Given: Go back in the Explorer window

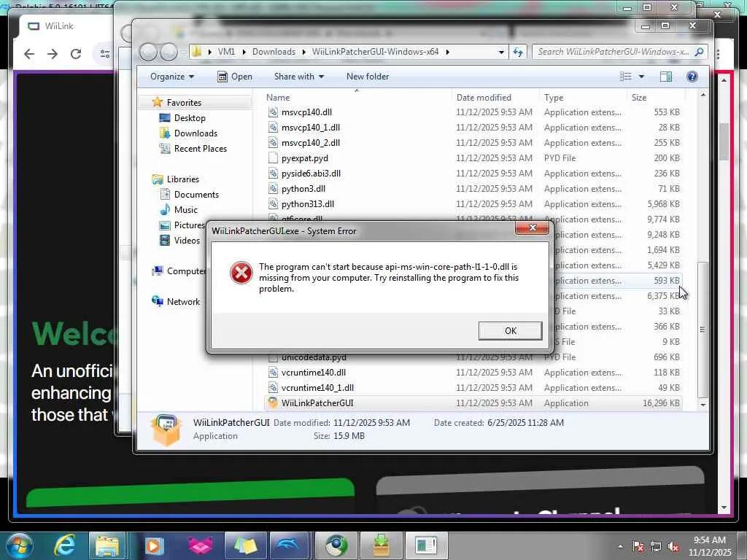Looking at the screenshot, I should click(x=148, y=52).
